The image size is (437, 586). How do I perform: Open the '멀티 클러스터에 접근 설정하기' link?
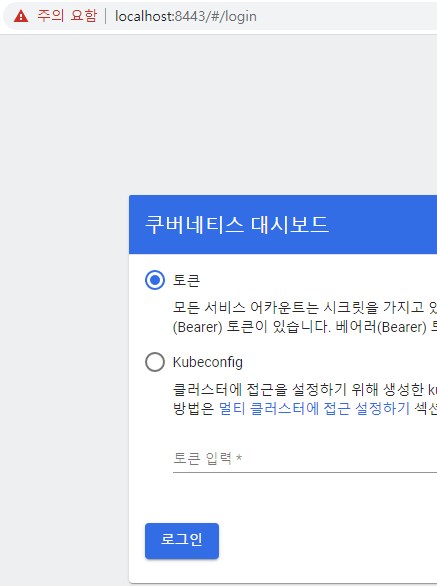[x=314, y=408]
